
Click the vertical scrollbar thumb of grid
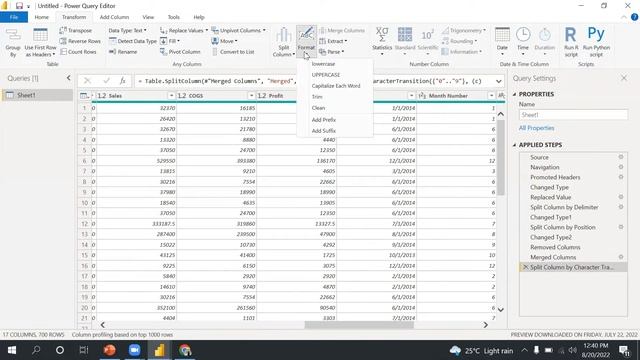click(501, 157)
